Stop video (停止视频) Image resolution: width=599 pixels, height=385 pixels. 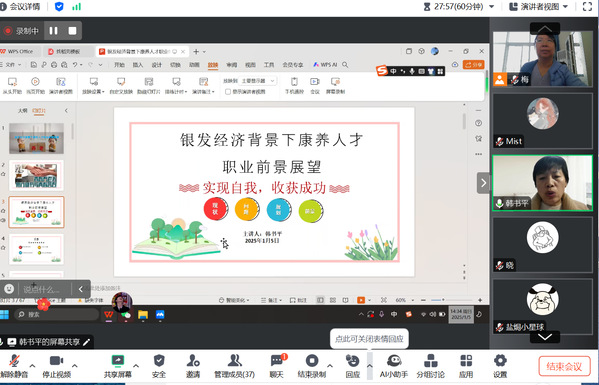57,366
